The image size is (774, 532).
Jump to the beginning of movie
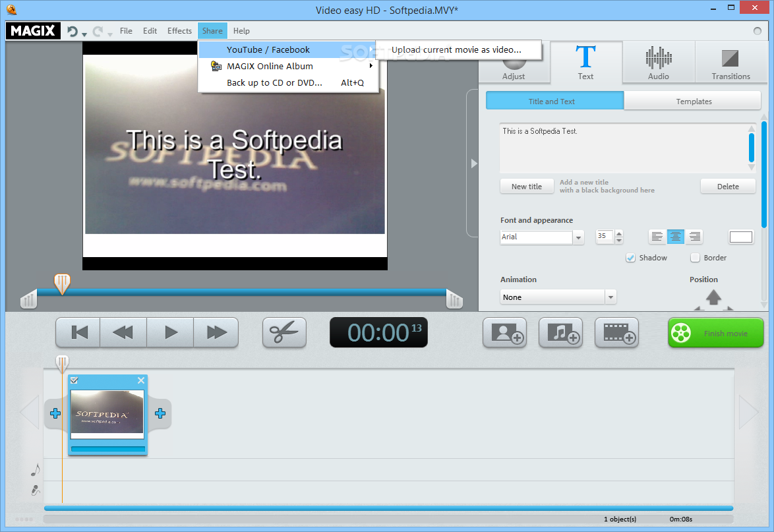78,333
